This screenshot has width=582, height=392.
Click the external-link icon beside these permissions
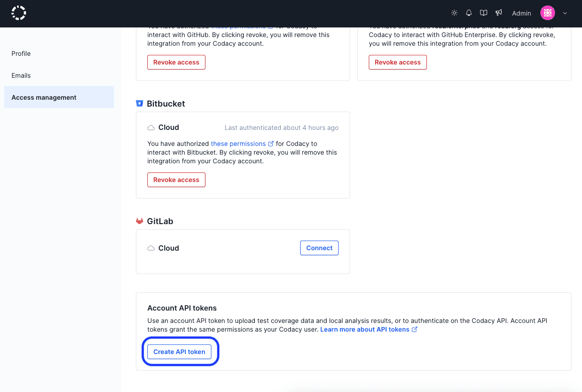click(x=271, y=143)
